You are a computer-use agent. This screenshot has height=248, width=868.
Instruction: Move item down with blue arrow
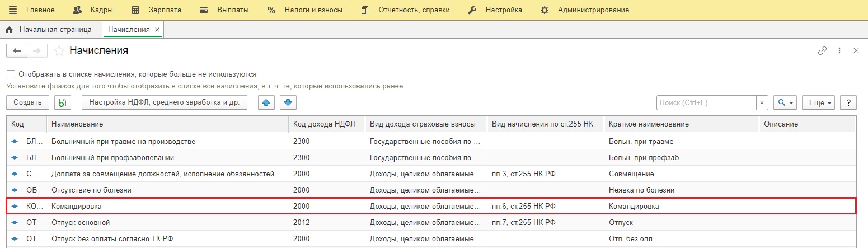(x=288, y=102)
